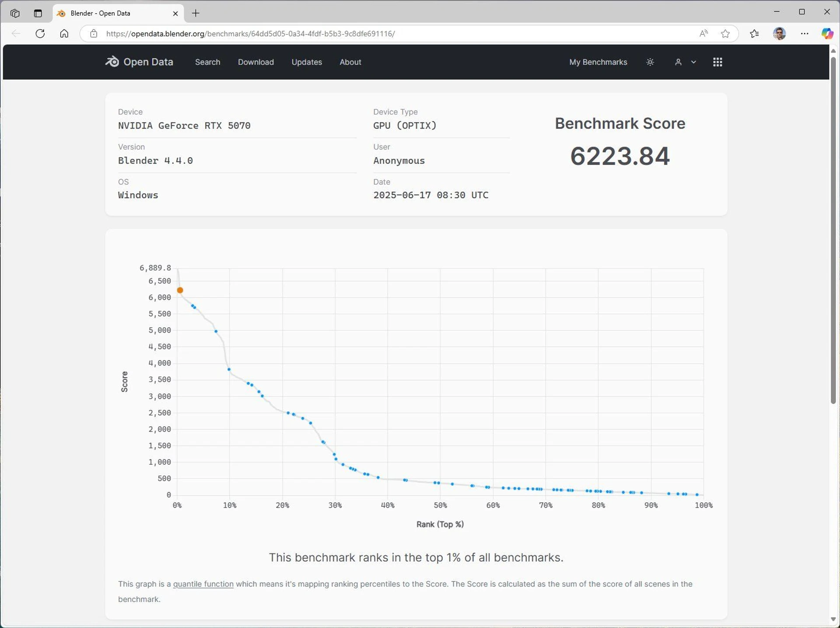Open the Search page
This screenshot has height=628, width=840.
[207, 62]
